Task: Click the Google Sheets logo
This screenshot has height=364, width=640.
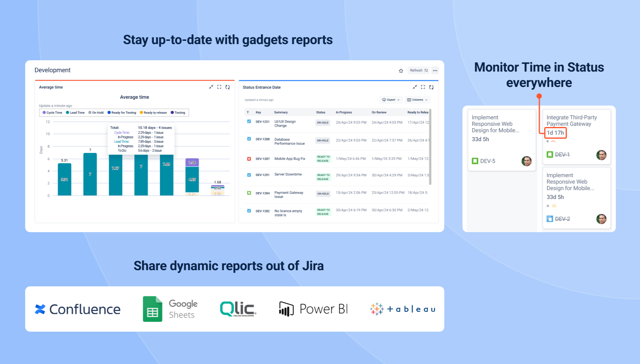Action: [x=170, y=309]
